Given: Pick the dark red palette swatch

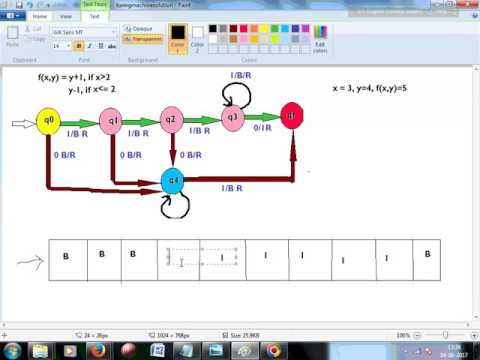Looking at the screenshot, I should [x=233, y=29].
